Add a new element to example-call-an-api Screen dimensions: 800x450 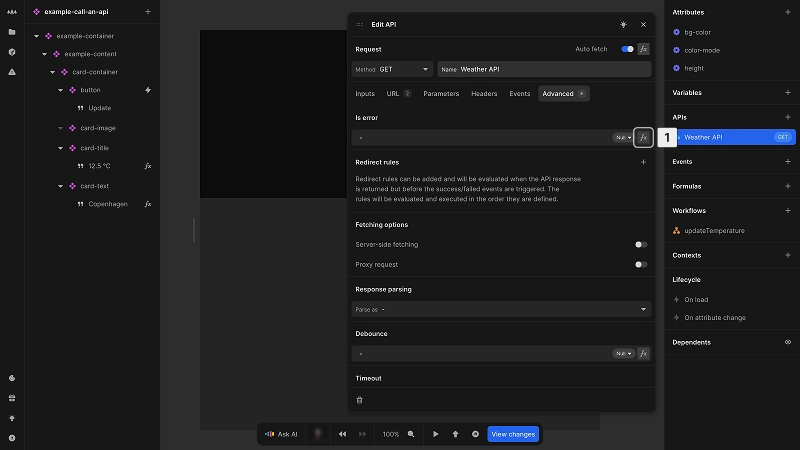coord(148,12)
